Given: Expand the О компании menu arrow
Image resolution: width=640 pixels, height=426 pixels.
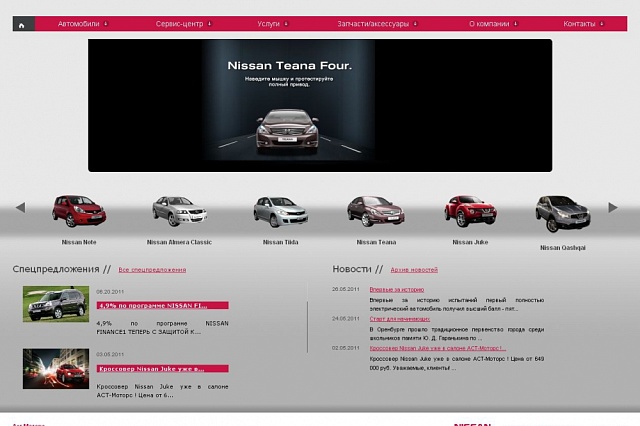Looking at the screenshot, I should (x=516, y=24).
